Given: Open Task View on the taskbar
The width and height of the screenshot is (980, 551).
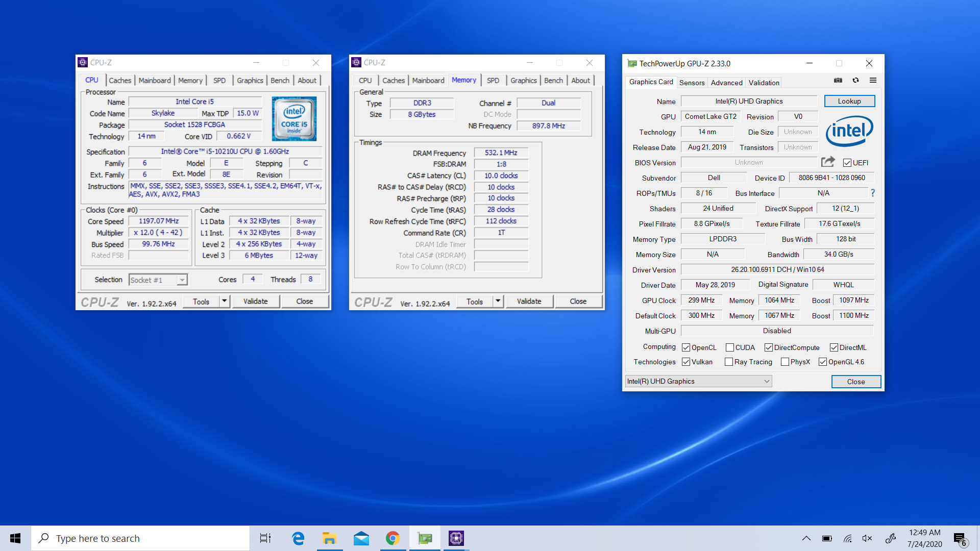Looking at the screenshot, I should [x=265, y=538].
